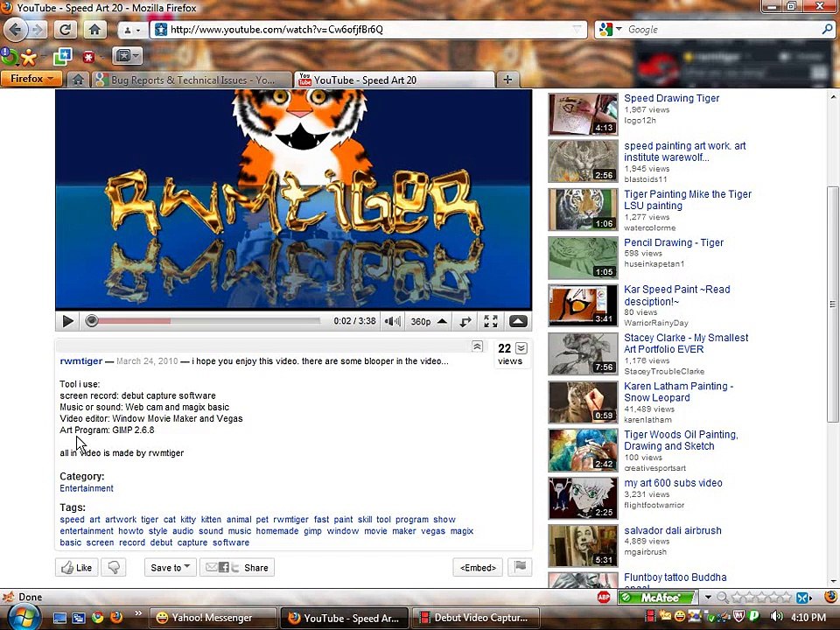This screenshot has width=840, height=630.
Task: Dislike the video with thumbs down
Action: (114, 567)
